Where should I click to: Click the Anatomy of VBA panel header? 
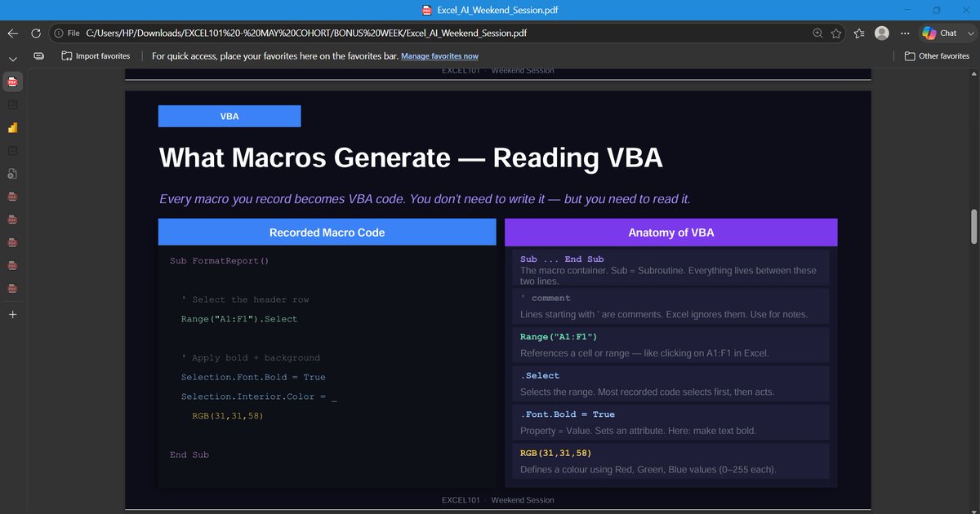click(671, 233)
